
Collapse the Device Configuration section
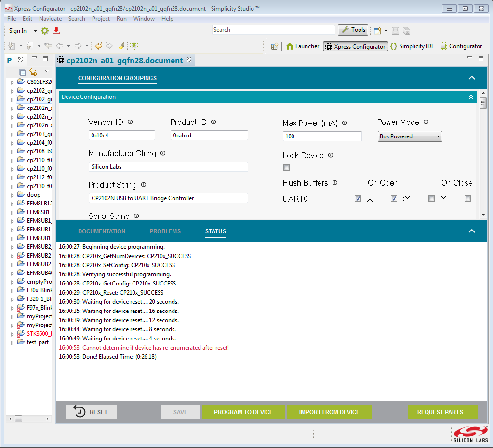tap(471, 97)
